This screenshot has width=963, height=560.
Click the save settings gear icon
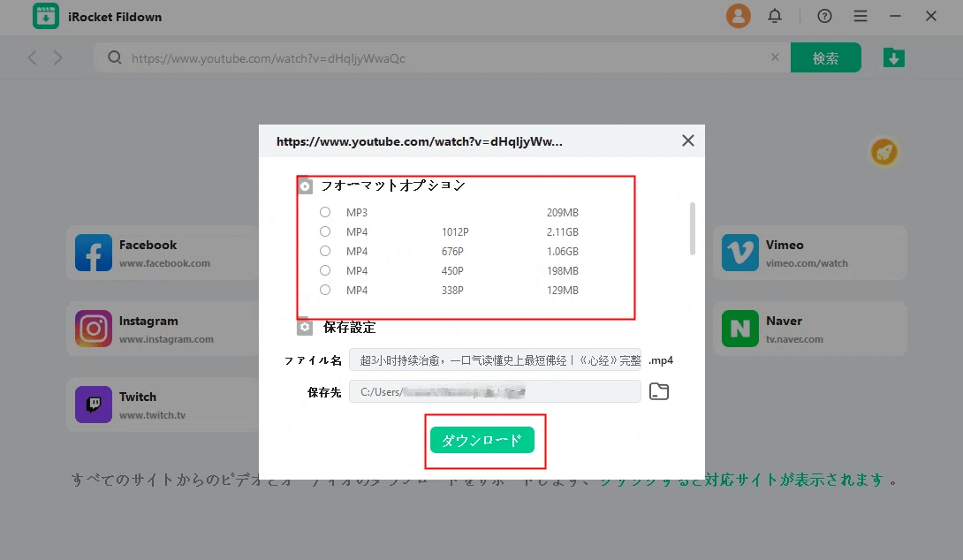click(305, 328)
